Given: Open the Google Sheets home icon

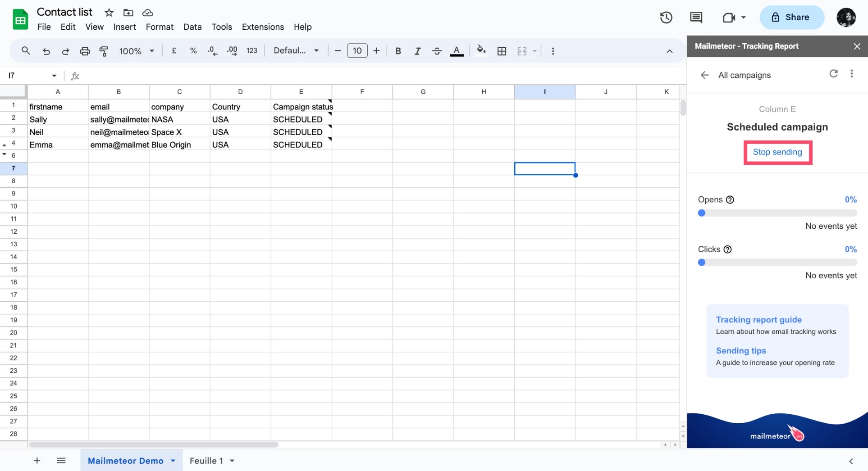Looking at the screenshot, I should 20,19.
